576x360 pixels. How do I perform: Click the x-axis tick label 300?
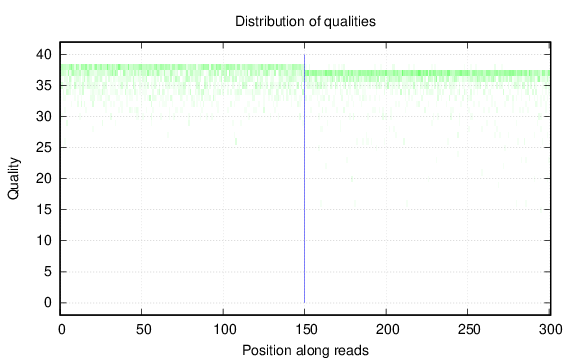[551, 330]
